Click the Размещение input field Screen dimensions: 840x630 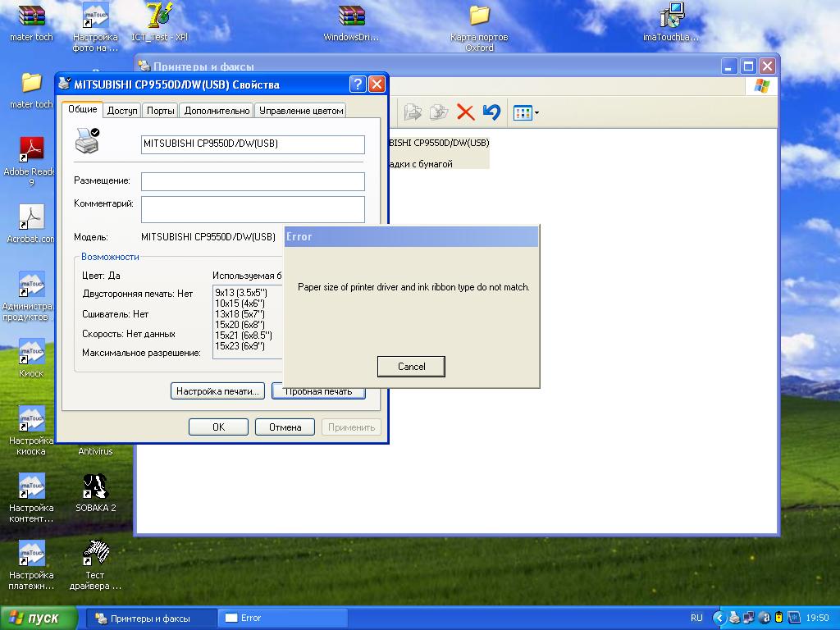point(253,181)
